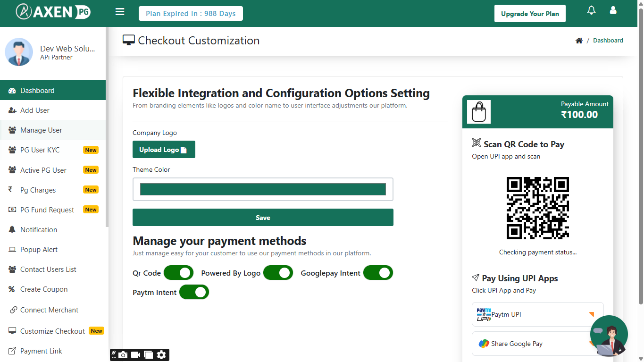This screenshot has height=362, width=644.
Task: Click the Dev Web Solu... profile avatar
Action: [x=19, y=52]
